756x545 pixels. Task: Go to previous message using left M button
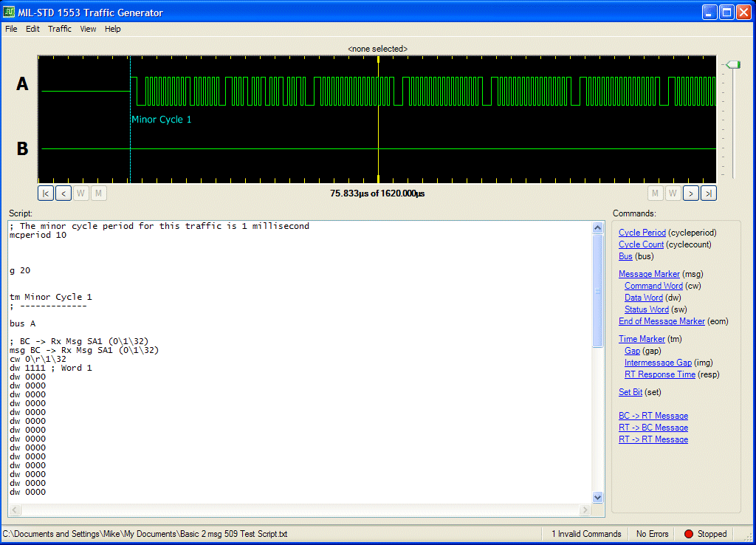click(98, 193)
